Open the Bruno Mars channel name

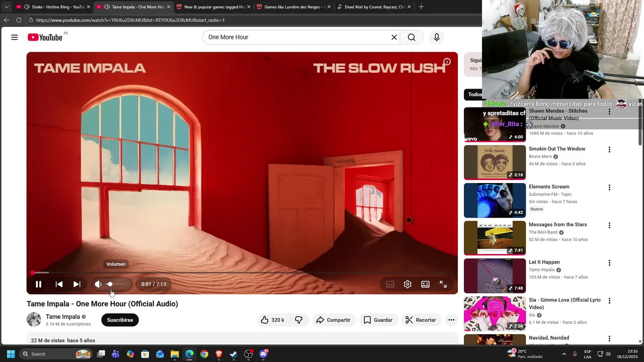click(540, 156)
